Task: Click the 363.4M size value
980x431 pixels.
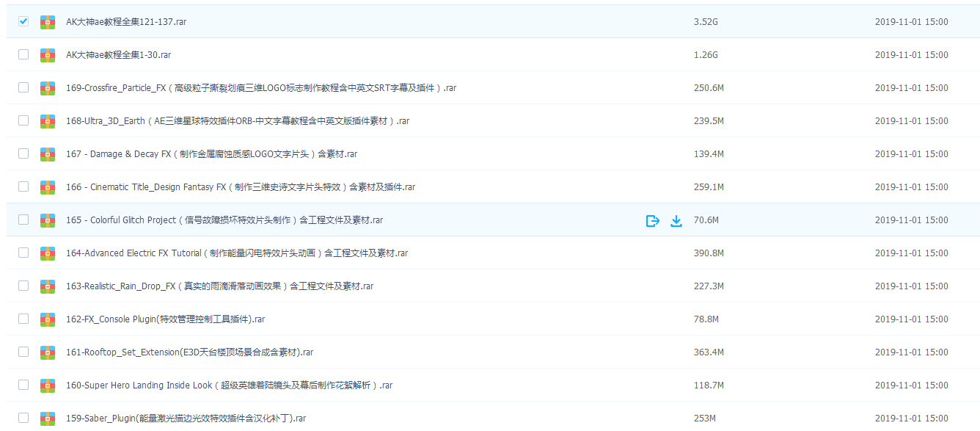Action: 709,352
